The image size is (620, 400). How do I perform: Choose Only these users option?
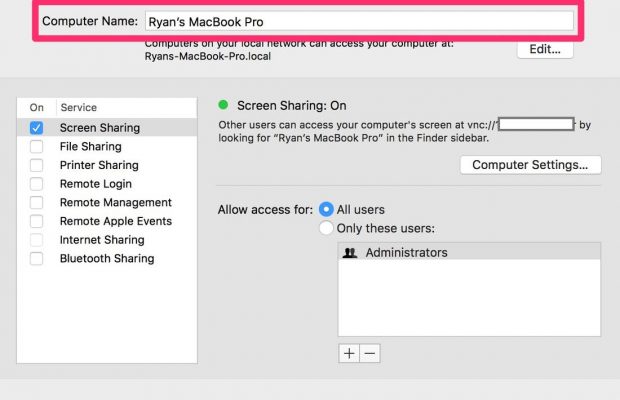pyautogui.click(x=326, y=229)
